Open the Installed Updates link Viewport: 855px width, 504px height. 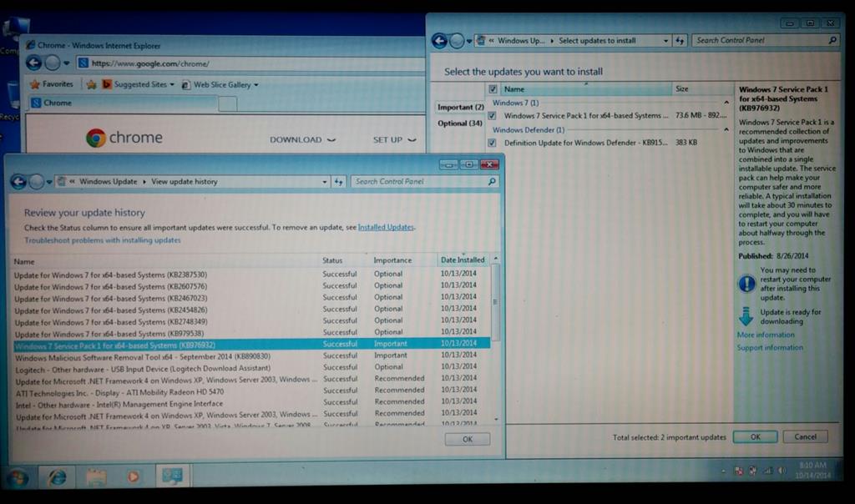point(386,227)
